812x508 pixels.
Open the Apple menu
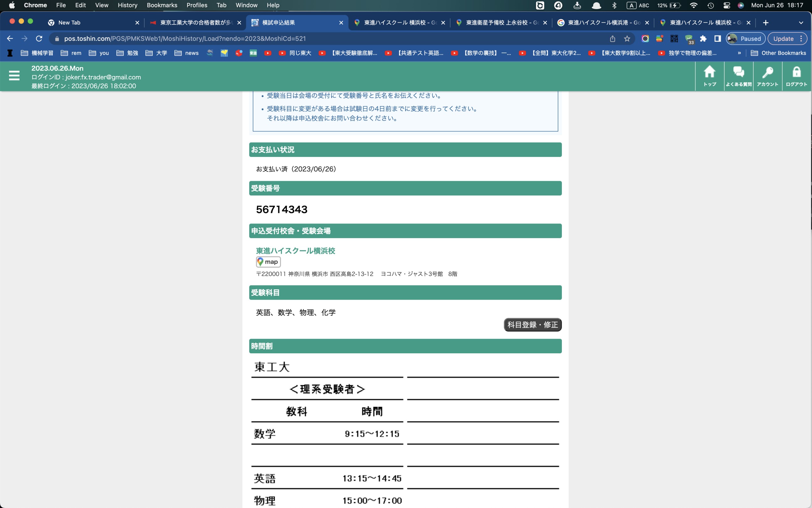(12, 5)
